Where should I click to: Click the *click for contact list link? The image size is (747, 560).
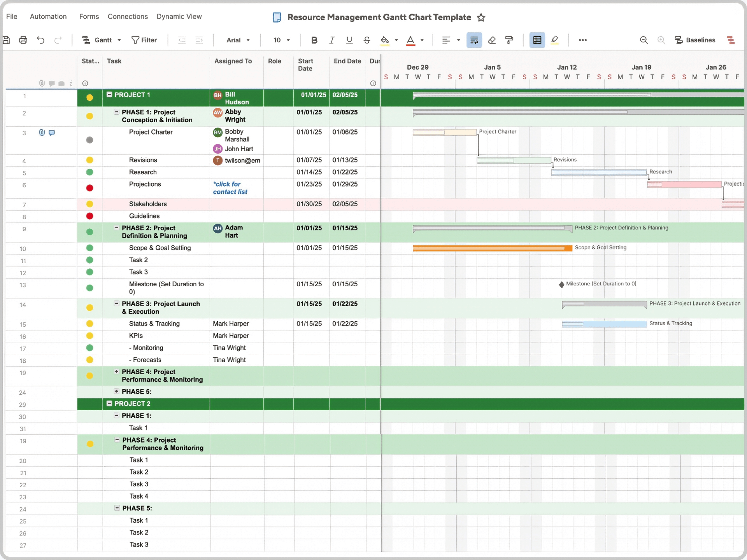(230, 188)
